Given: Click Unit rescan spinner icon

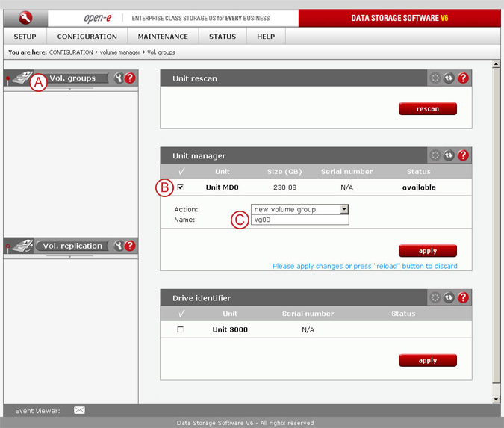Looking at the screenshot, I should click(x=435, y=78).
